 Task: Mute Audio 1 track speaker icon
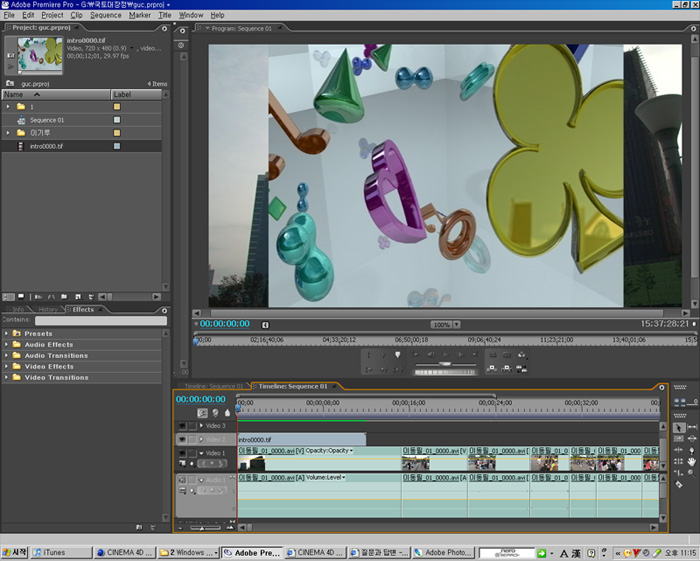pyautogui.click(x=182, y=480)
